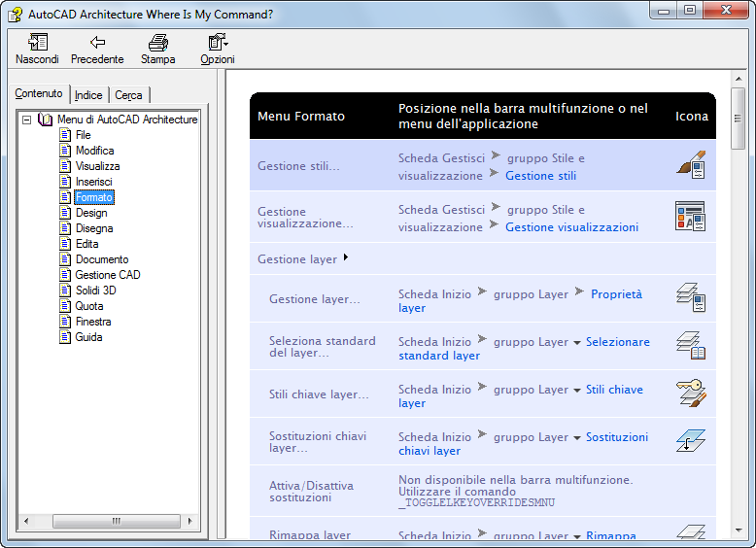Select the Menu di AutoCAD Architecture book item
The image size is (756, 548).
[127, 120]
